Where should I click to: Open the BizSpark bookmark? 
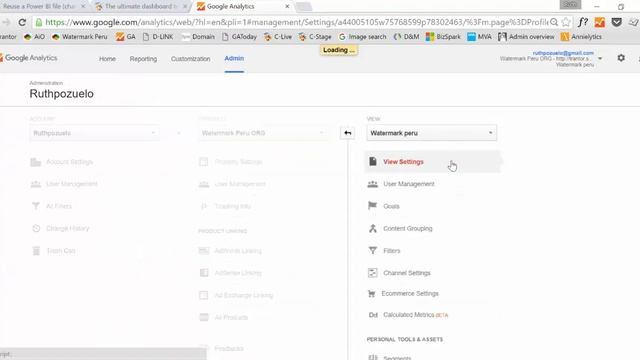443,37
